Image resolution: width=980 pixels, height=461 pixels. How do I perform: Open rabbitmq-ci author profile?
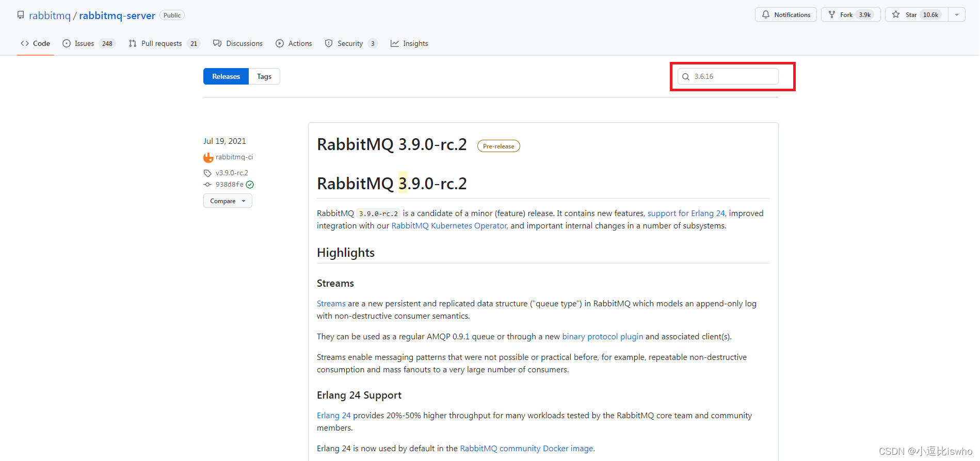pos(234,157)
